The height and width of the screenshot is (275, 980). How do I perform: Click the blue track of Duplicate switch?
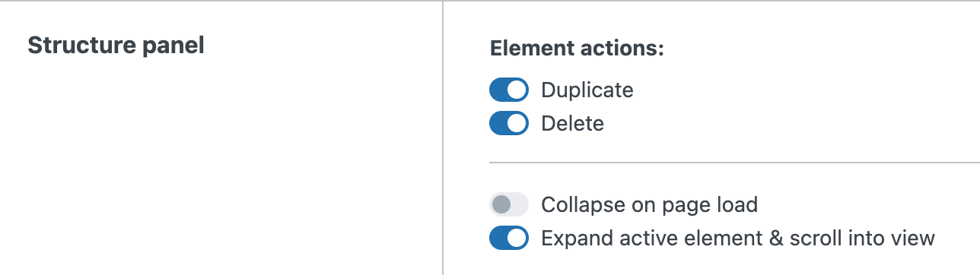(x=498, y=90)
